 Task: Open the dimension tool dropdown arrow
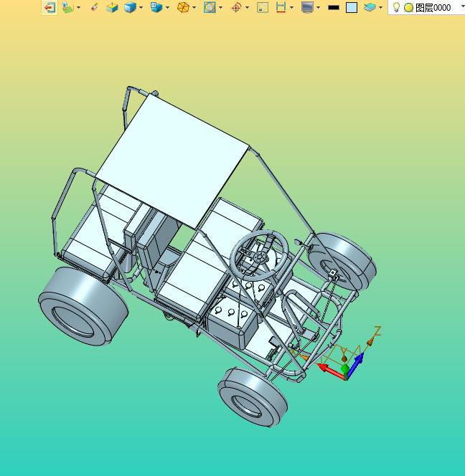point(291,7)
